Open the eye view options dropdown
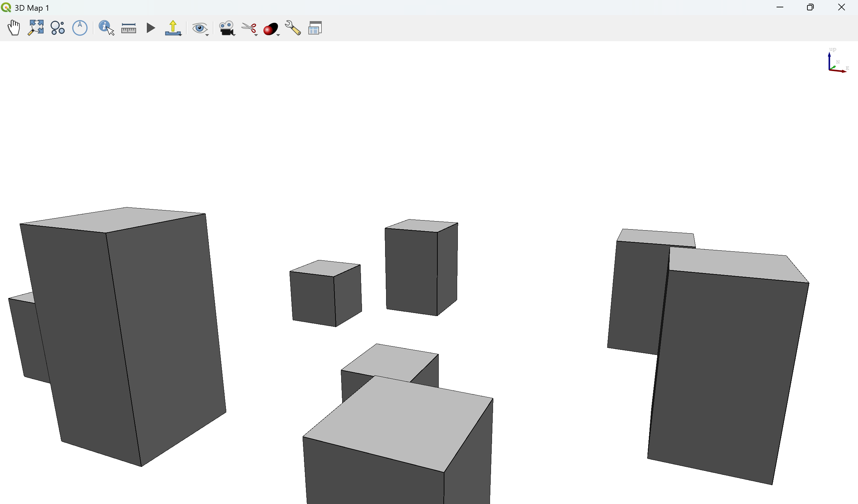The height and width of the screenshot is (504, 858). click(x=200, y=28)
